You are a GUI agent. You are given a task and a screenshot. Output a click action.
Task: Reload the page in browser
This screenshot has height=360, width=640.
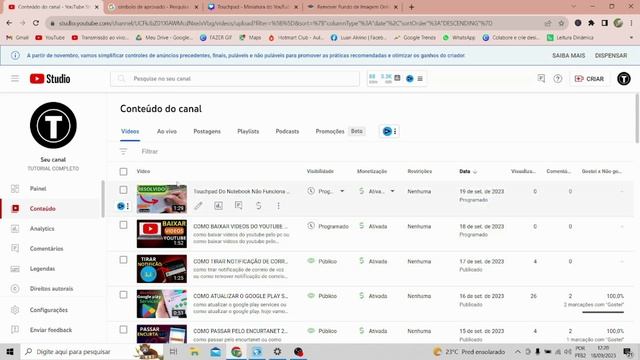[36, 23]
